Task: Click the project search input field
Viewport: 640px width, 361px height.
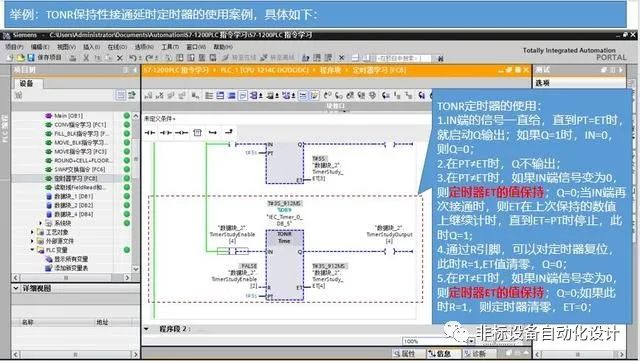Action: coord(402,58)
